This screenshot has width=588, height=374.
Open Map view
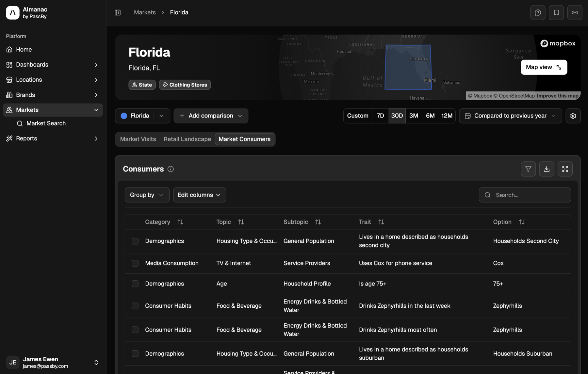[544, 67]
